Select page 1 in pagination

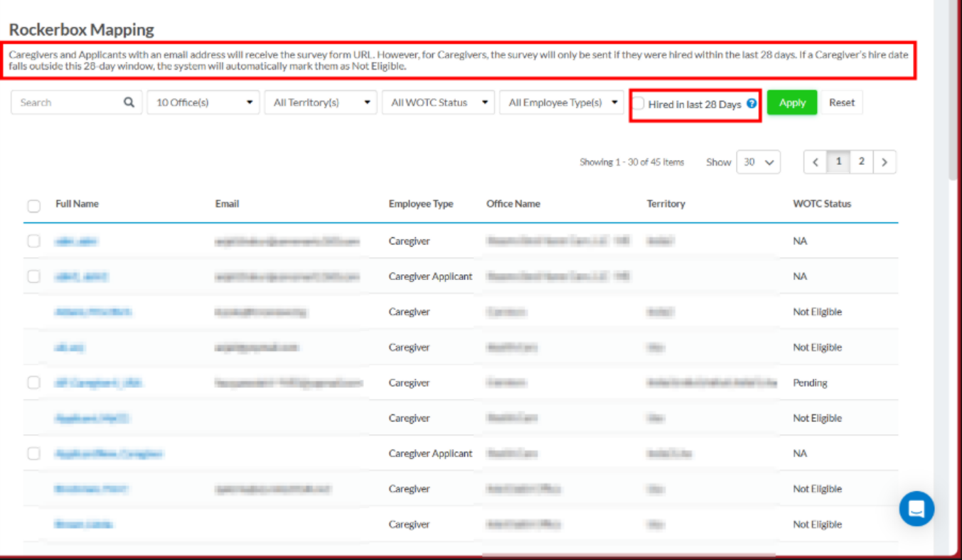[x=838, y=162]
